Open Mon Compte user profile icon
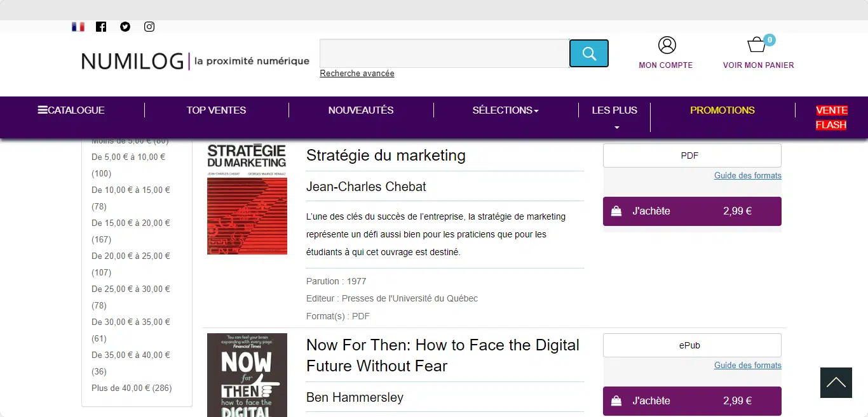Screen dimensions: 868x417 pyautogui.click(x=666, y=46)
